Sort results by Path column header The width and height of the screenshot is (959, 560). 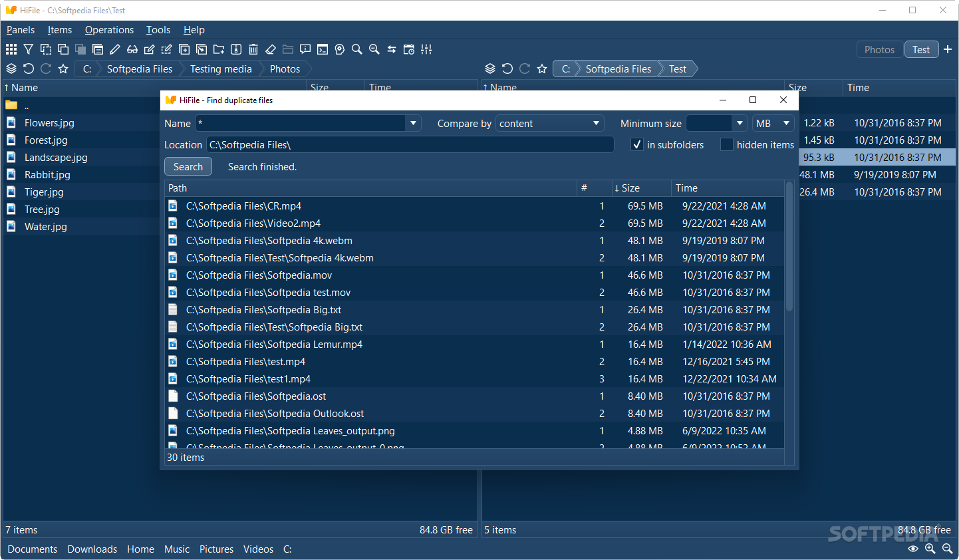click(x=371, y=188)
